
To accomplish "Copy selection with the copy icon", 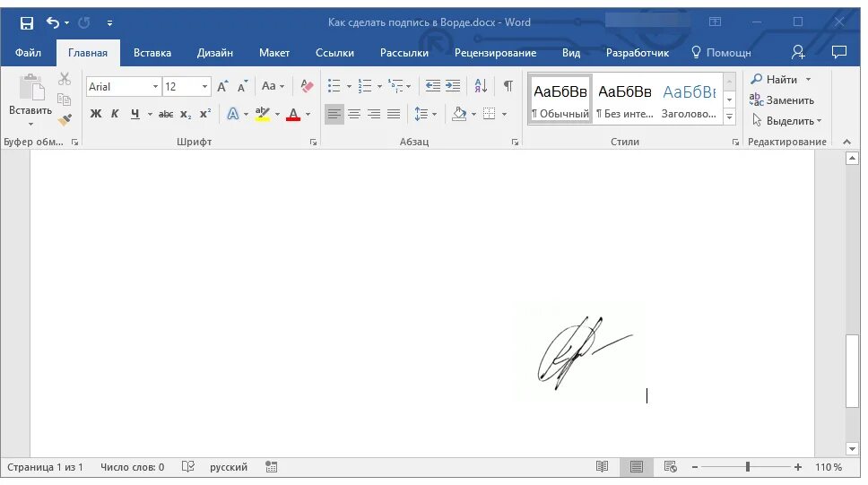I will (65, 100).
